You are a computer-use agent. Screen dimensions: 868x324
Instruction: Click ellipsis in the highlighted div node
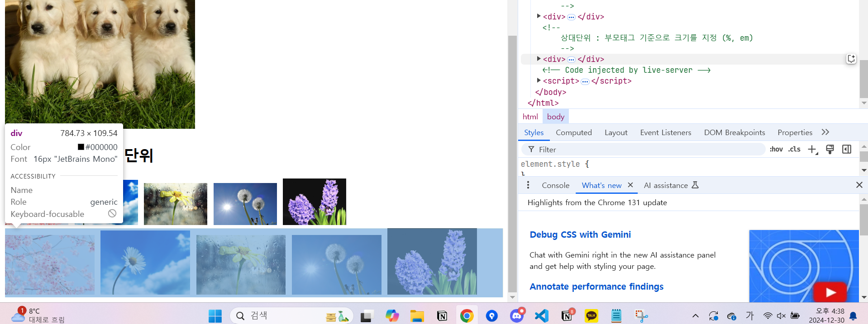click(571, 60)
